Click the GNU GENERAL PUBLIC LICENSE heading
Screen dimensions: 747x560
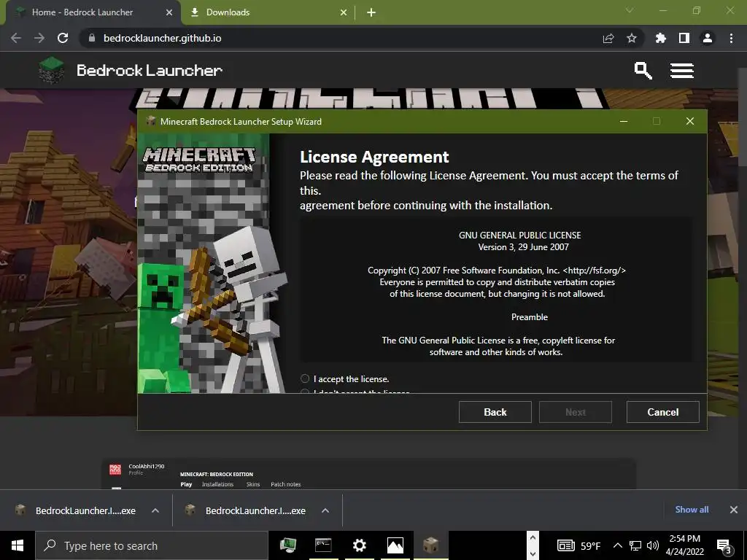pyautogui.click(x=519, y=236)
